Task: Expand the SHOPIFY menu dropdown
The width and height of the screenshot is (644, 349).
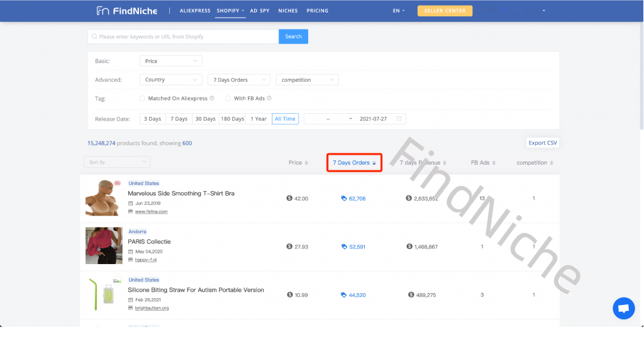Action: pyautogui.click(x=230, y=11)
